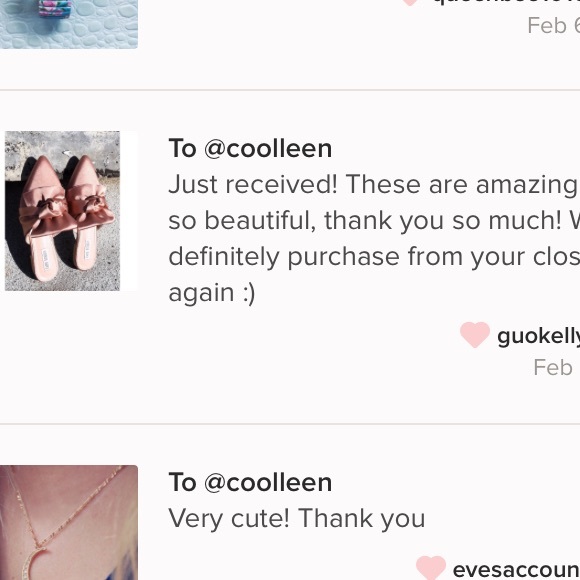Open the crescent moon necklace thumbnail

click(x=69, y=522)
